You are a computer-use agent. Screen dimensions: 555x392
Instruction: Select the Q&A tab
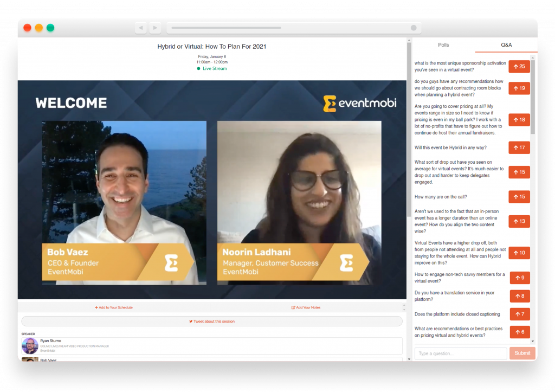[x=506, y=45]
